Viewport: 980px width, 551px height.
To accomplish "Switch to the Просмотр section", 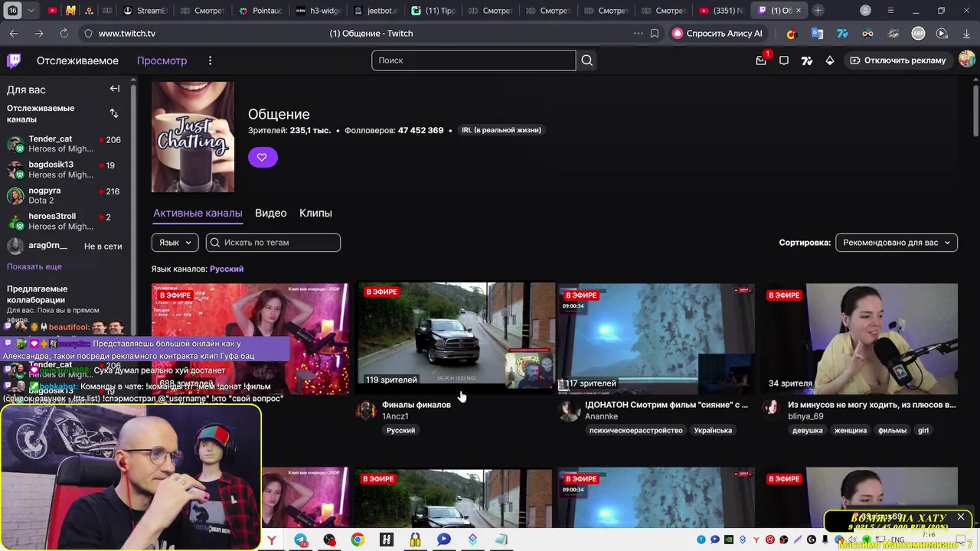I will [162, 60].
